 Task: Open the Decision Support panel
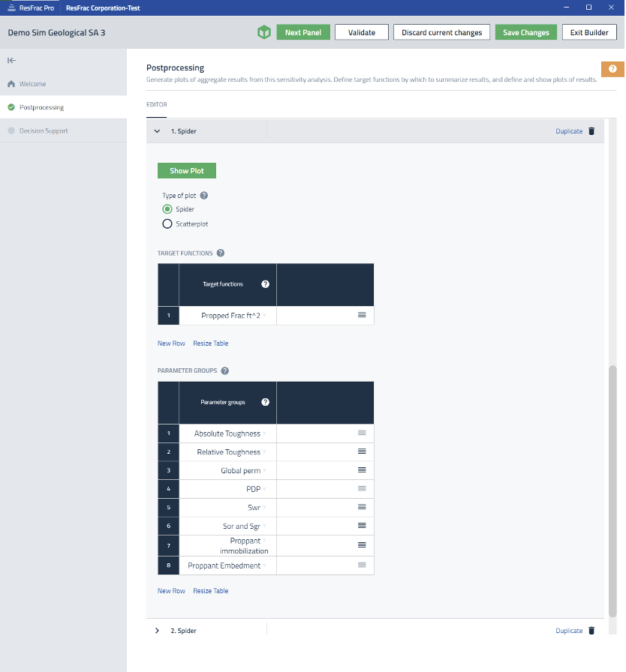44,130
